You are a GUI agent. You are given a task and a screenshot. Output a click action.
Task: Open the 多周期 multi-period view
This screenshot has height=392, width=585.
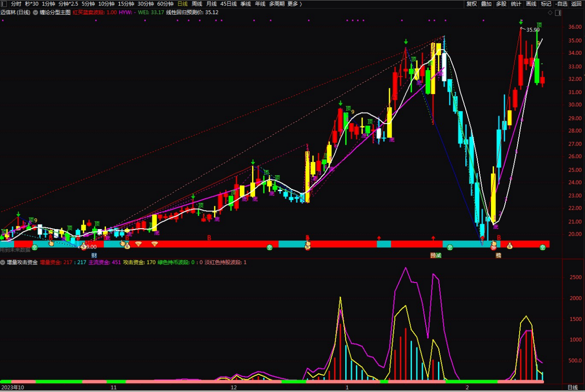click(x=277, y=4)
